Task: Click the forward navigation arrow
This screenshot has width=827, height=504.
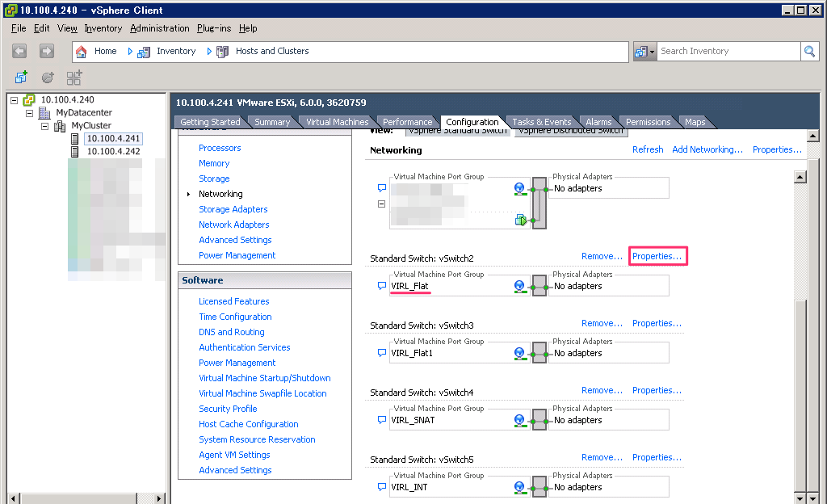Action: point(47,51)
